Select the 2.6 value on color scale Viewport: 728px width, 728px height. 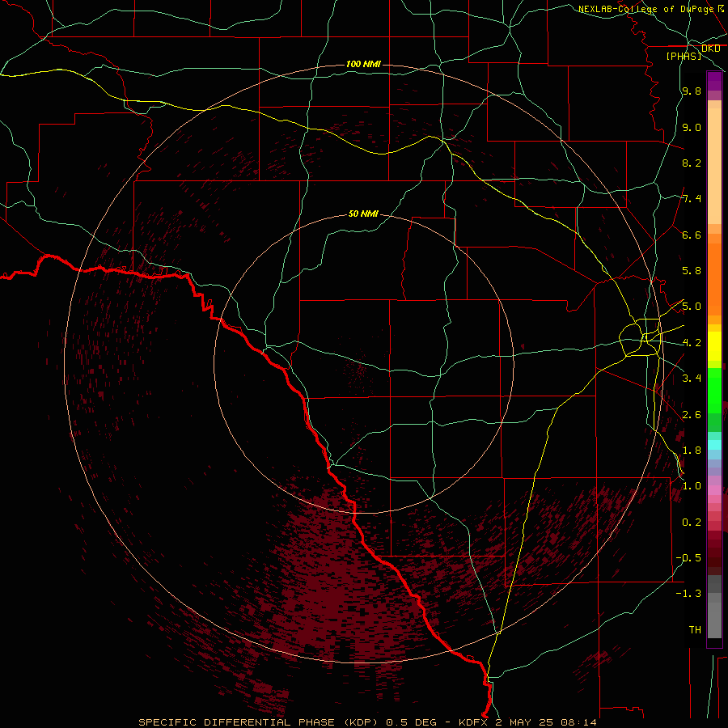coord(692,415)
